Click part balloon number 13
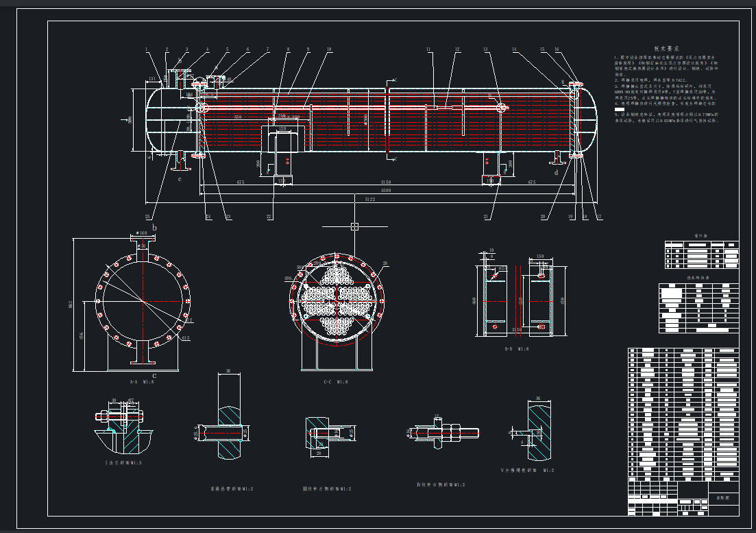Screen dimensions: 756x533 485,49
